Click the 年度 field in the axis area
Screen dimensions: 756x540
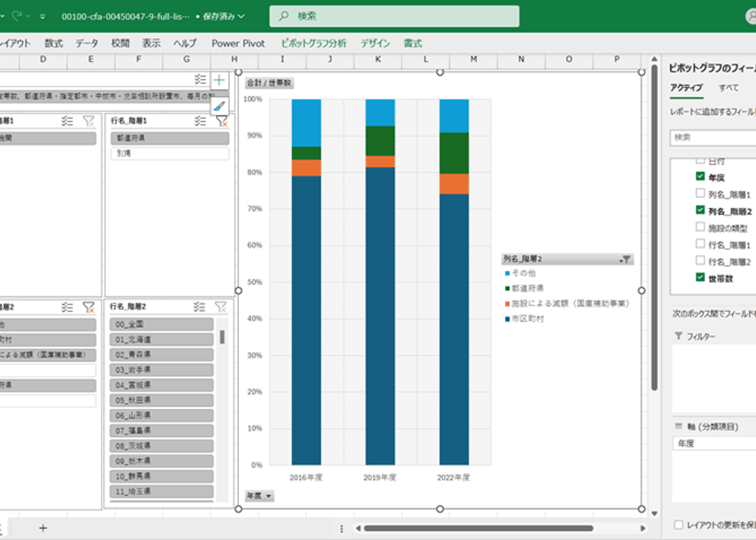click(x=714, y=443)
